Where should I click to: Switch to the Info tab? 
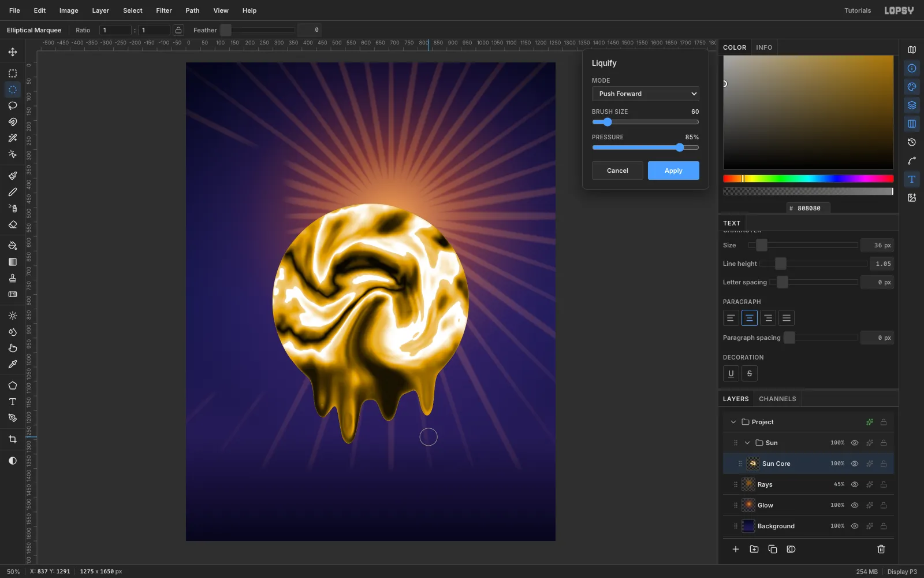click(x=764, y=47)
